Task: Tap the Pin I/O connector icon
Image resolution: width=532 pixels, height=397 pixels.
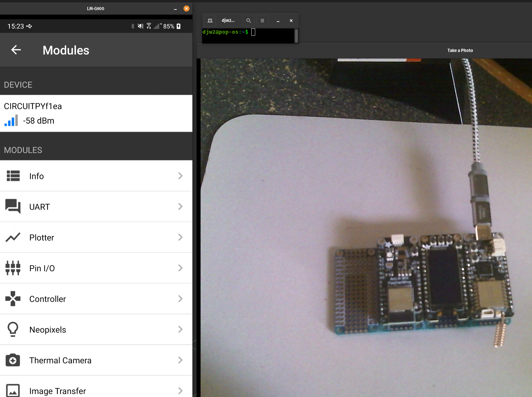Action: click(x=13, y=268)
